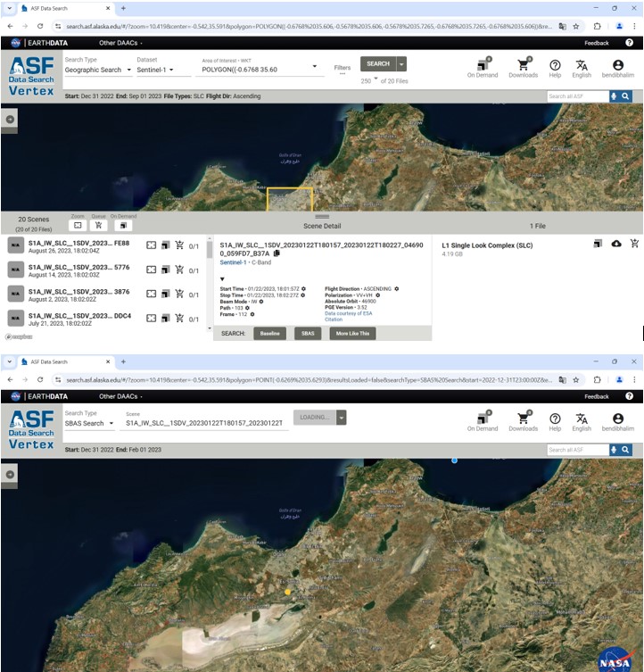Select ASF Data Search tab, top window
The height and width of the screenshot is (672, 644).
(x=65, y=8)
